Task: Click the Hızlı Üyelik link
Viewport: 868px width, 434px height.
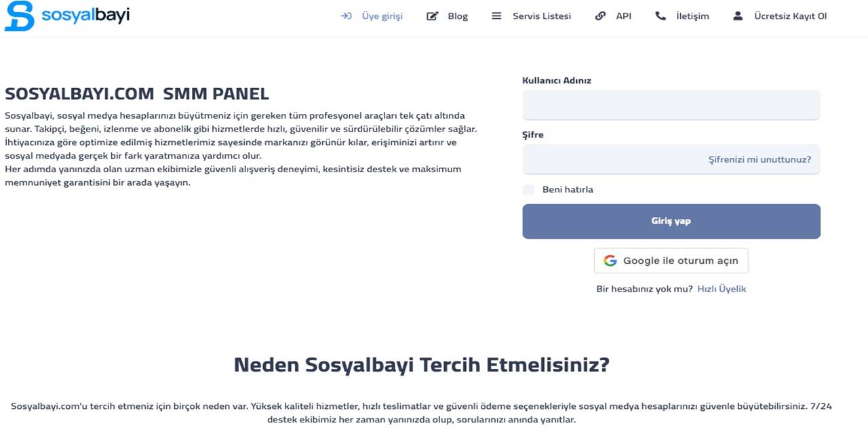Action: coord(722,288)
